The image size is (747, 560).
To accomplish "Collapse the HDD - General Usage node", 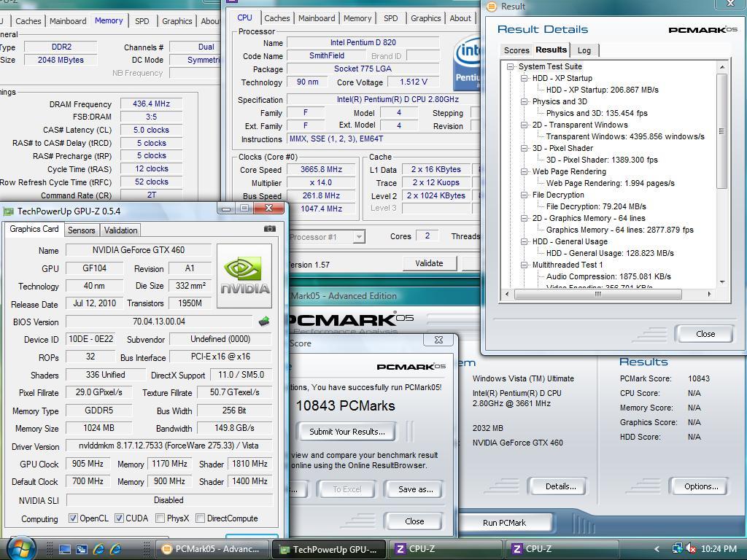I will tap(524, 241).
